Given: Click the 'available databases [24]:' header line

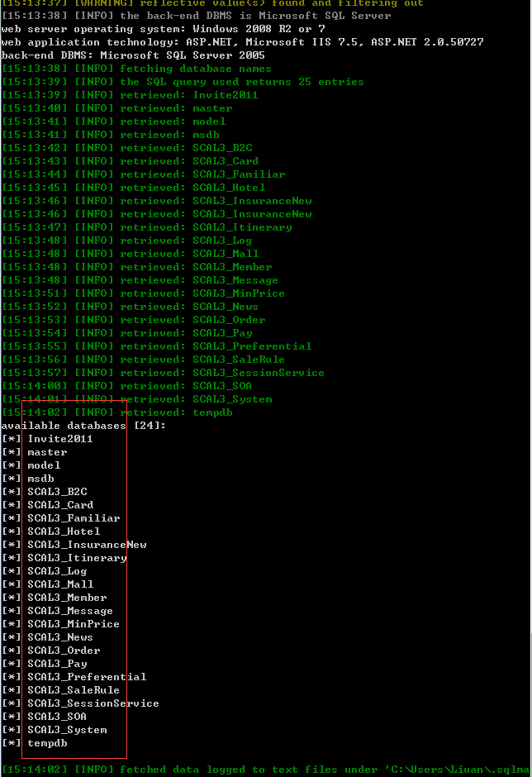Looking at the screenshot, I should coord(83,426).
